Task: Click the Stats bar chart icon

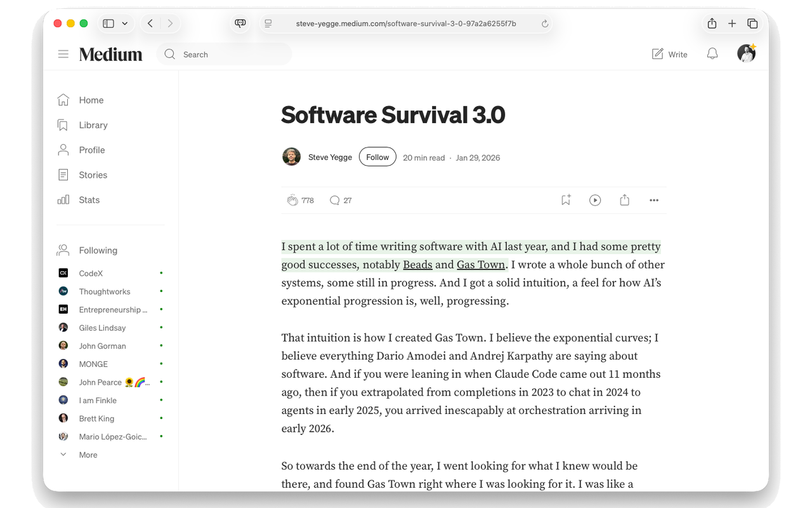Action: pyautogui.click(x=63, y=199)
